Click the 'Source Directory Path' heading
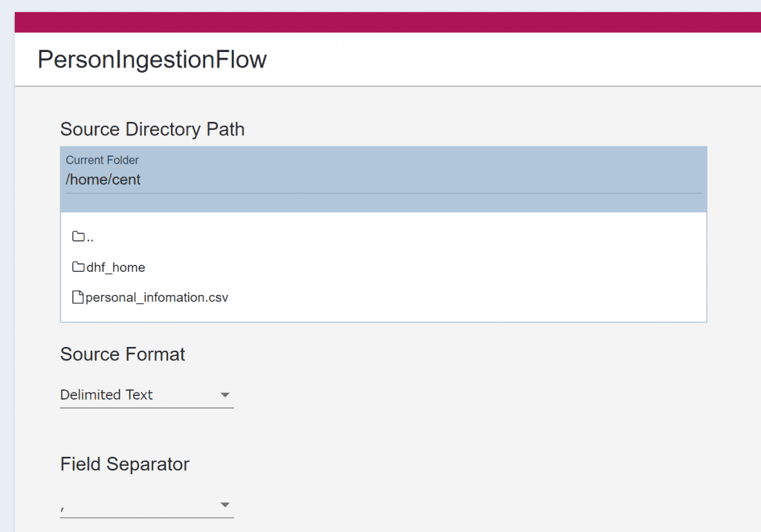This screenshot has height=532, width=761. pos(152,129)
